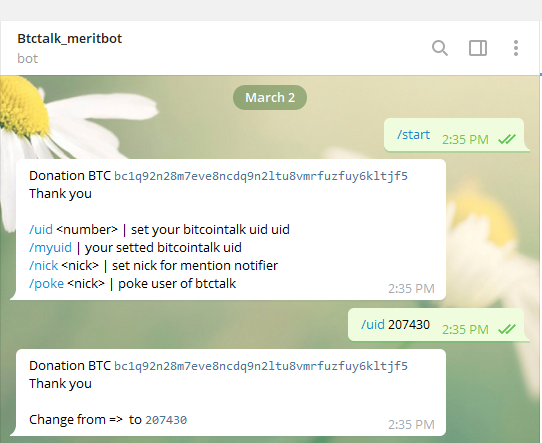Open the three-dot options menu
Image resolution: width=542 pixels, height=443 pixels.
coord(516,48)
